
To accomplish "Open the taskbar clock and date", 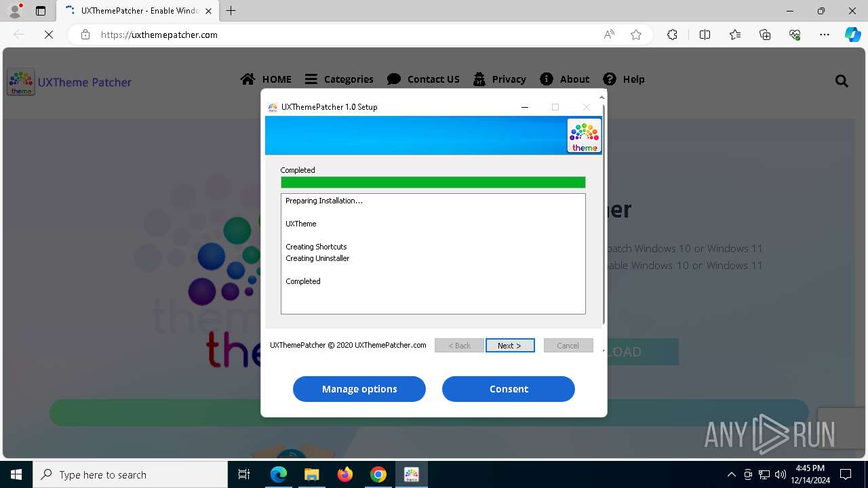I will (810, 474).
